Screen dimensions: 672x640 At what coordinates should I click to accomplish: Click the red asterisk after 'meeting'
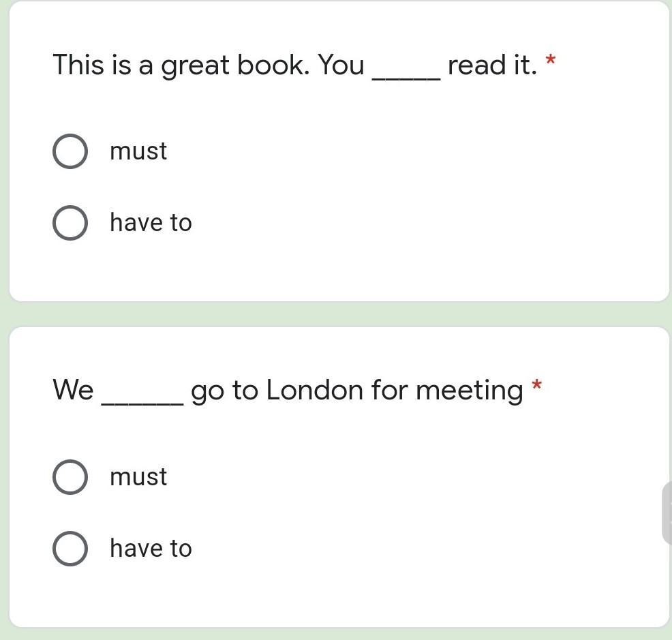(537, 386)
